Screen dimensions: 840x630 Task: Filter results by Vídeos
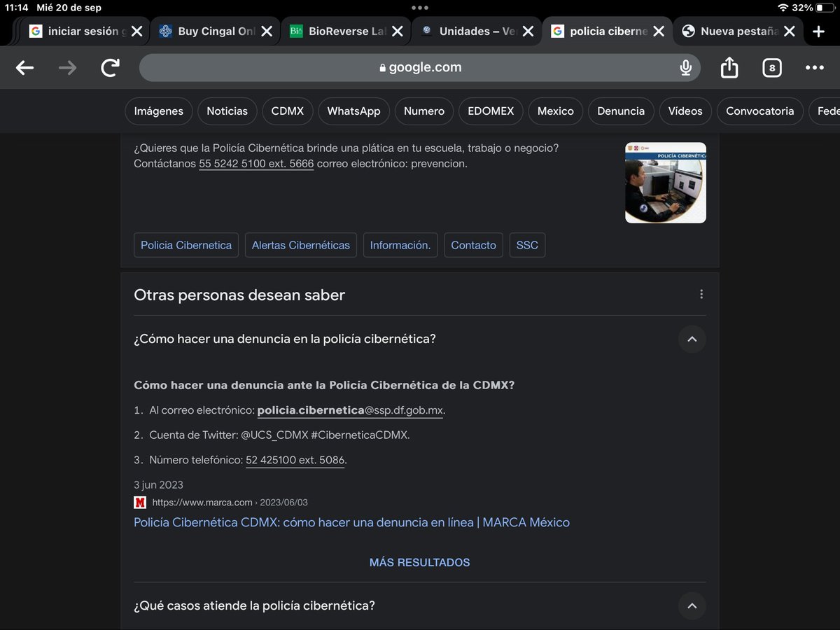685,111
